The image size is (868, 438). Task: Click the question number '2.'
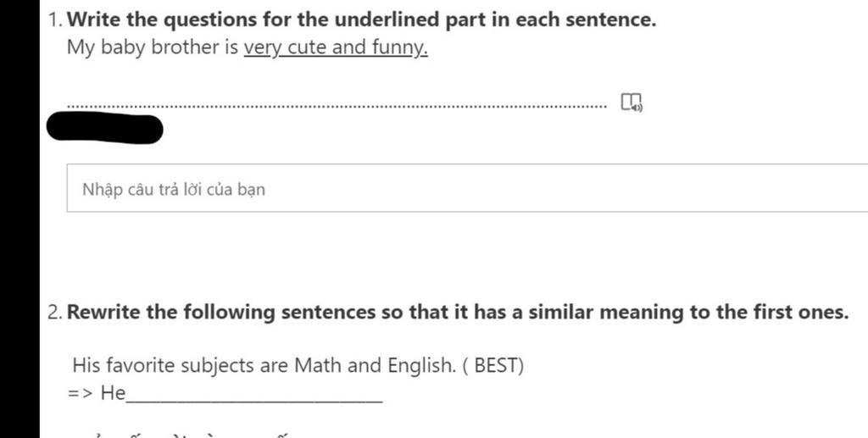click(x=55, y=313)
